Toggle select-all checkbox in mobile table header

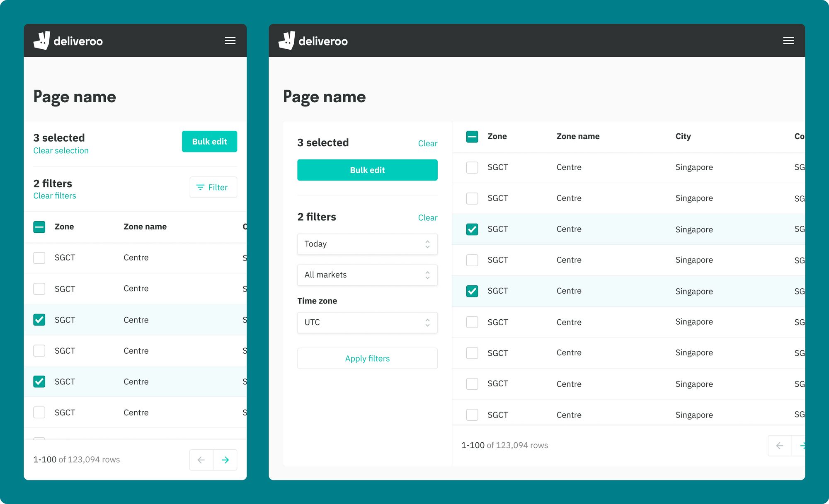pos(39,227)
